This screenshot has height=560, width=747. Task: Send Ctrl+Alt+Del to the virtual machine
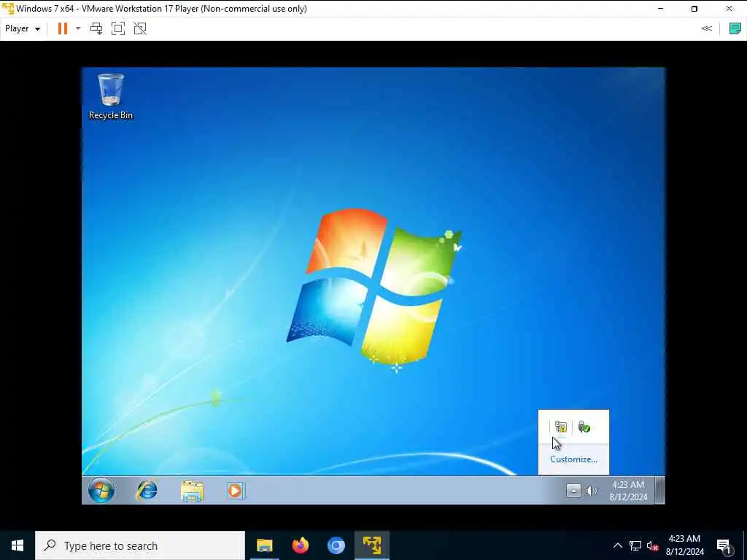[96, 28]
